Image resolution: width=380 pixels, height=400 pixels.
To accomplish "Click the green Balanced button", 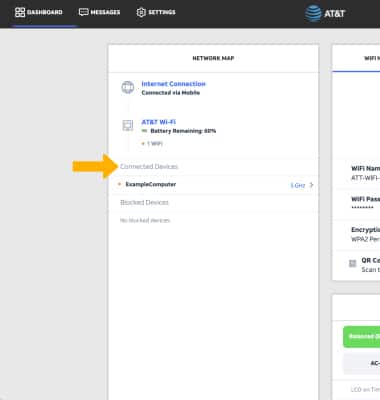I will click(361, 337).
